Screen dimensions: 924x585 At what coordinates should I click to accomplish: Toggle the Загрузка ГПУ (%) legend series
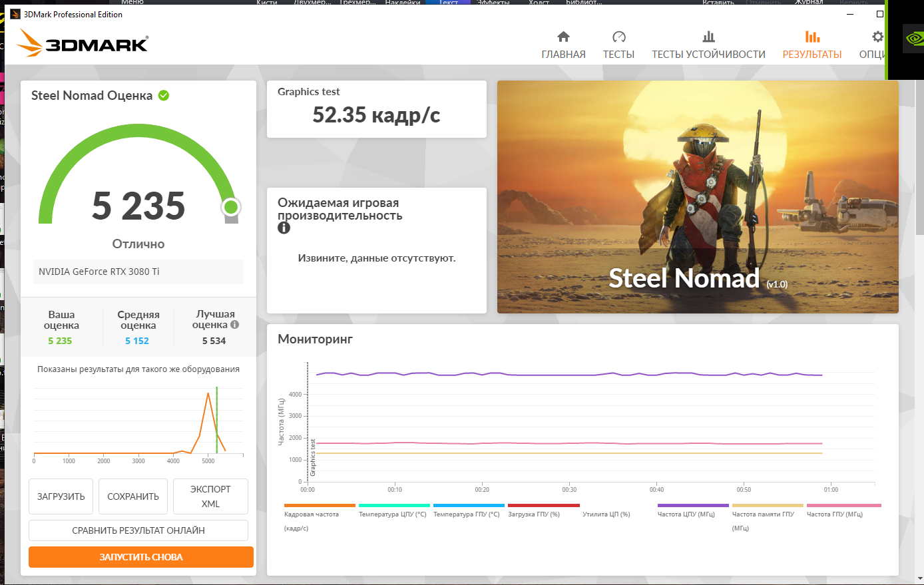(543, 510)
